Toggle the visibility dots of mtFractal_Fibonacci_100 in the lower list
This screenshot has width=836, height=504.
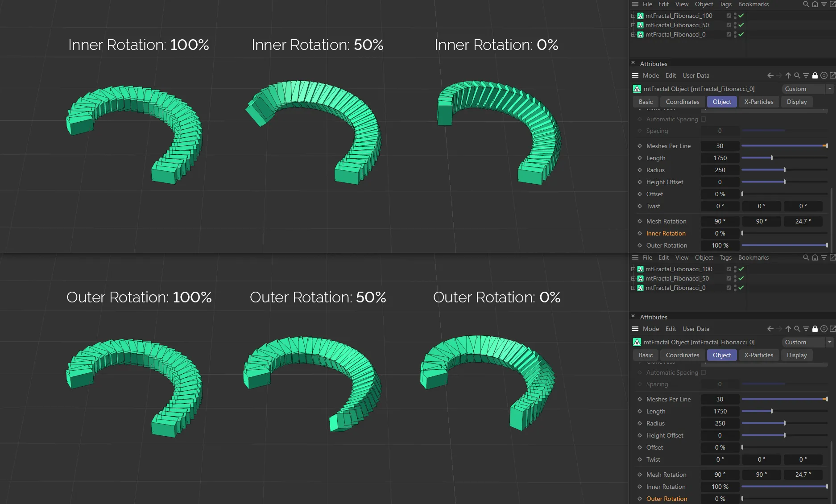[735, 269]
